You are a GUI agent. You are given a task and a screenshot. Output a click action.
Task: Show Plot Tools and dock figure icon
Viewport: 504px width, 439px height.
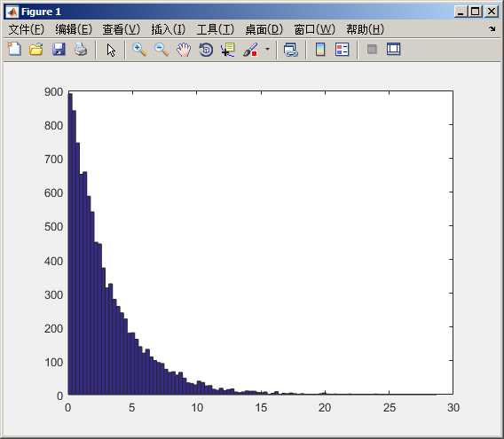(x=393, y=49)
